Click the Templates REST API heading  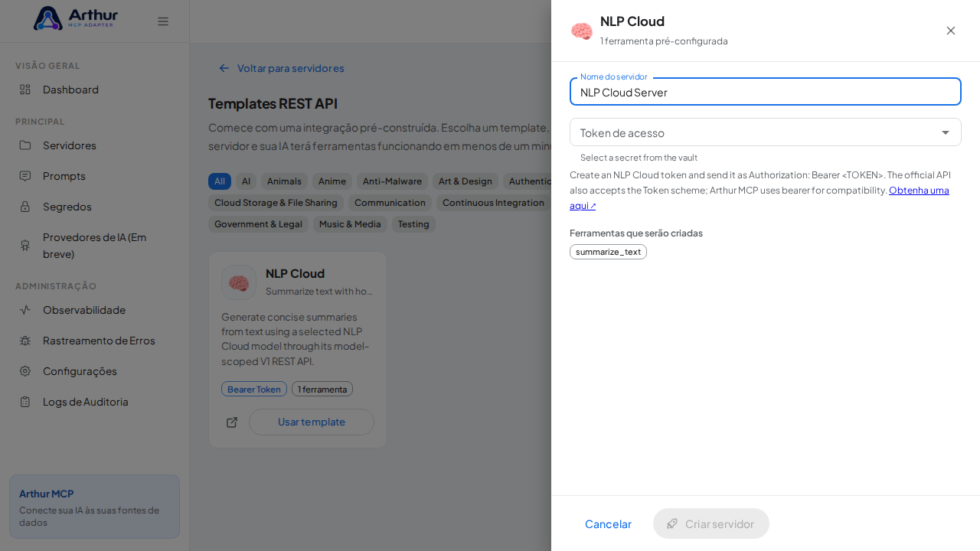(273, 103)
